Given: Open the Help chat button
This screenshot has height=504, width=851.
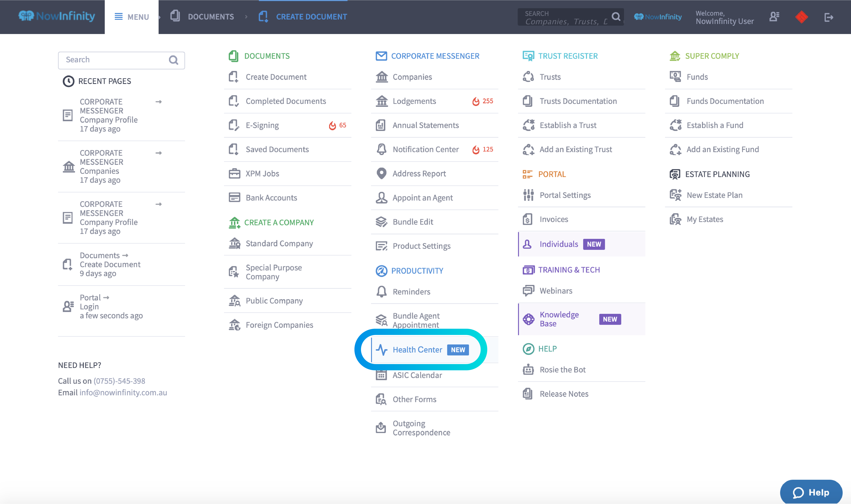Looking at the screenshot, I should 811,492.
